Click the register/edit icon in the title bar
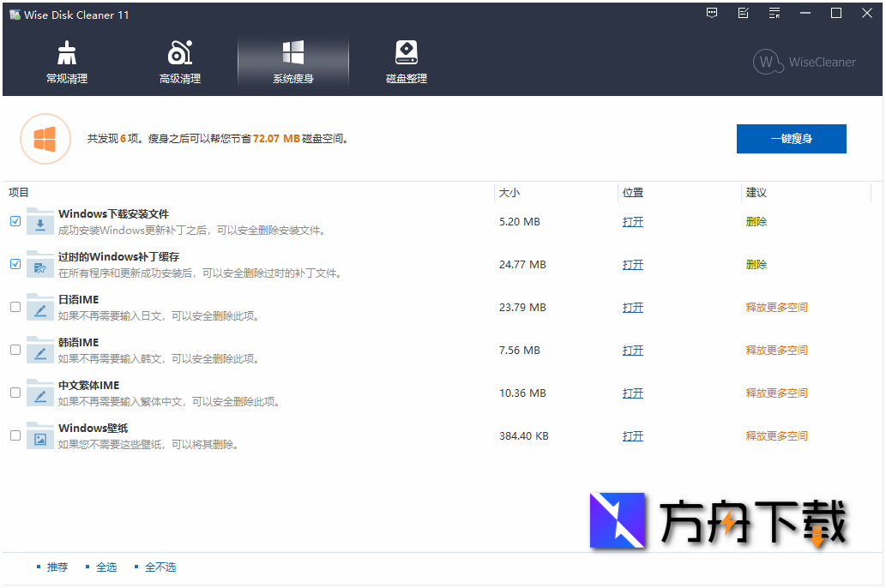The width and height of the screenshot is (886, 588). (743, 13)
